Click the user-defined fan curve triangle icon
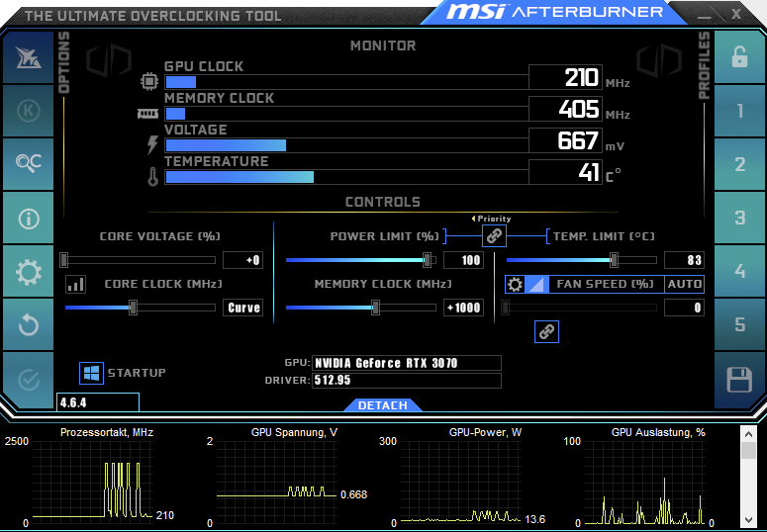 click(536, 284)
